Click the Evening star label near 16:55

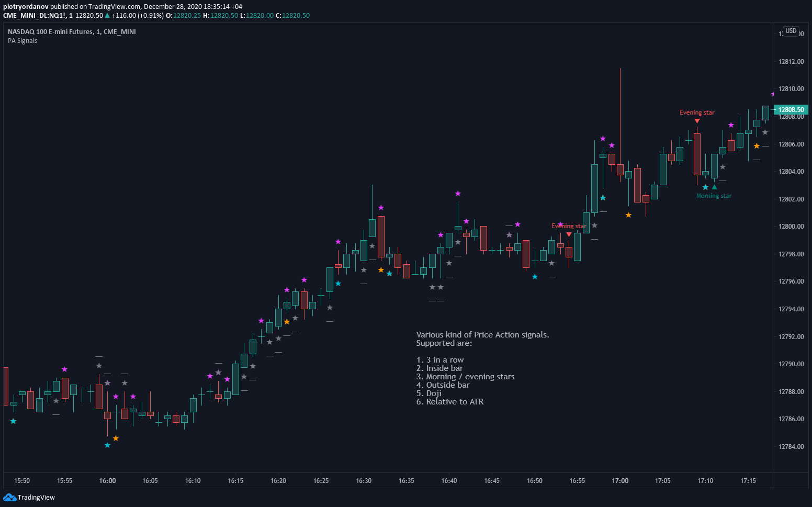click(x=569, y=226)
